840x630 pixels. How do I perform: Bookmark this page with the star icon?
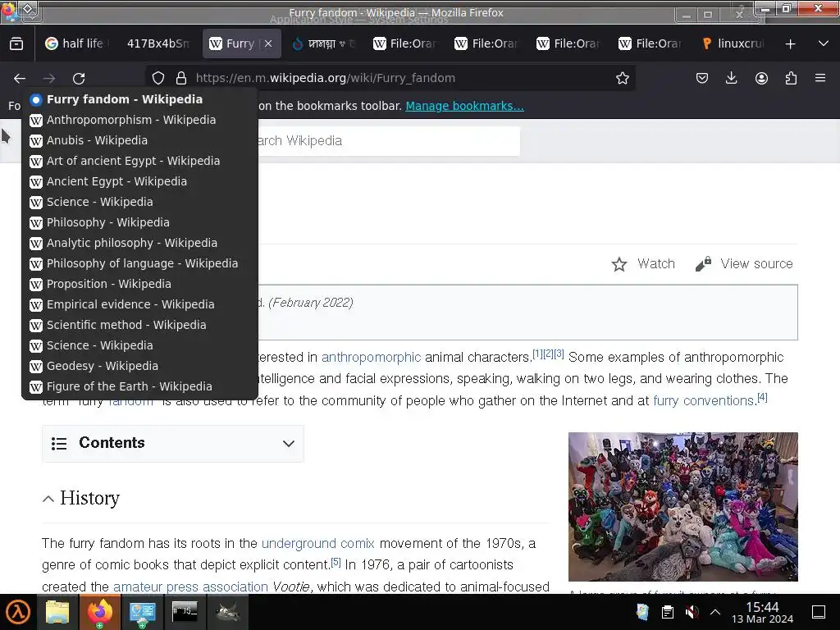(622, 78)
